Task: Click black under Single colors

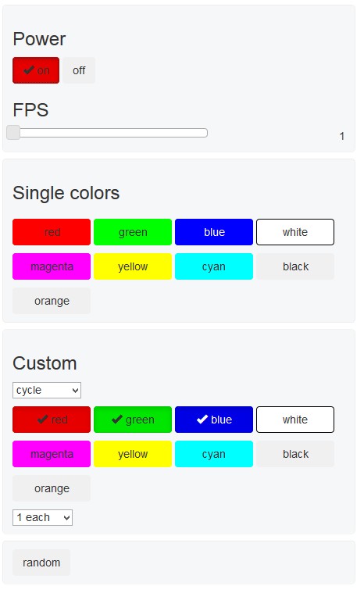Action: click(295, 266)
